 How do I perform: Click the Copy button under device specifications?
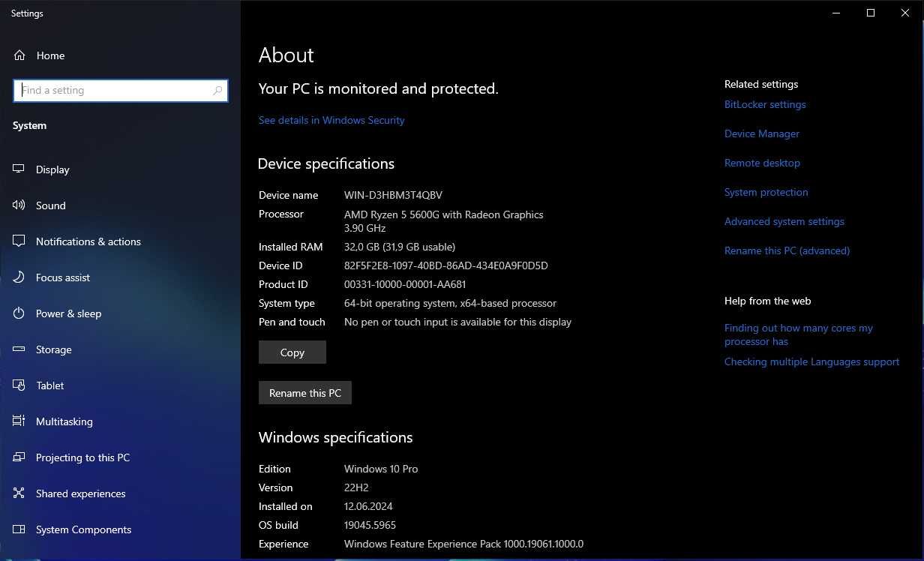pos(292,352)
